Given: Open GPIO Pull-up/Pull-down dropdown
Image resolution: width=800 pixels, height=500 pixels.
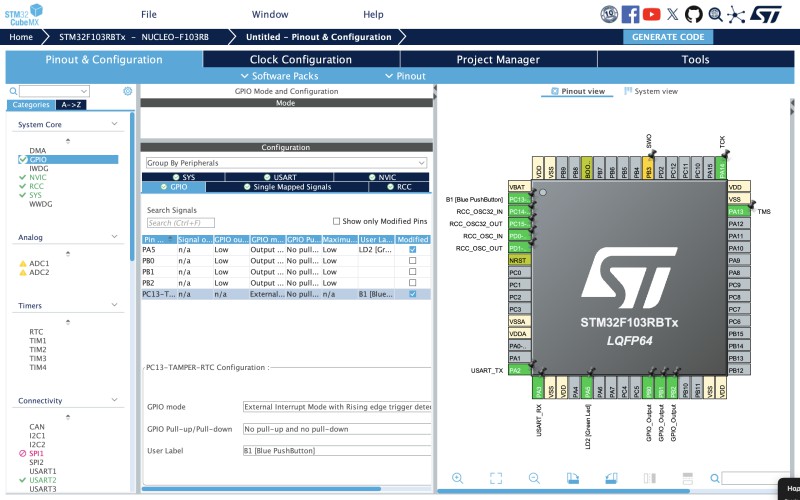Looking at the screenshot, I should point(337,429).
